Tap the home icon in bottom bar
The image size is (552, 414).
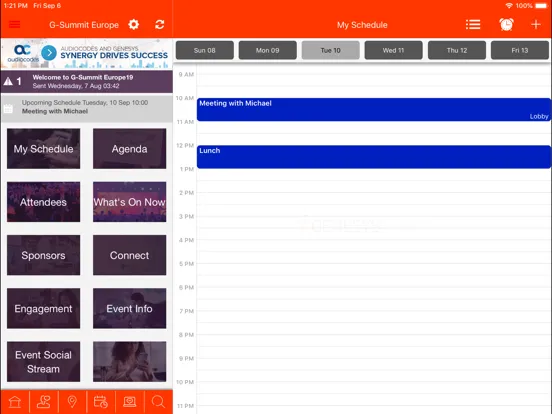pos(15,402)
